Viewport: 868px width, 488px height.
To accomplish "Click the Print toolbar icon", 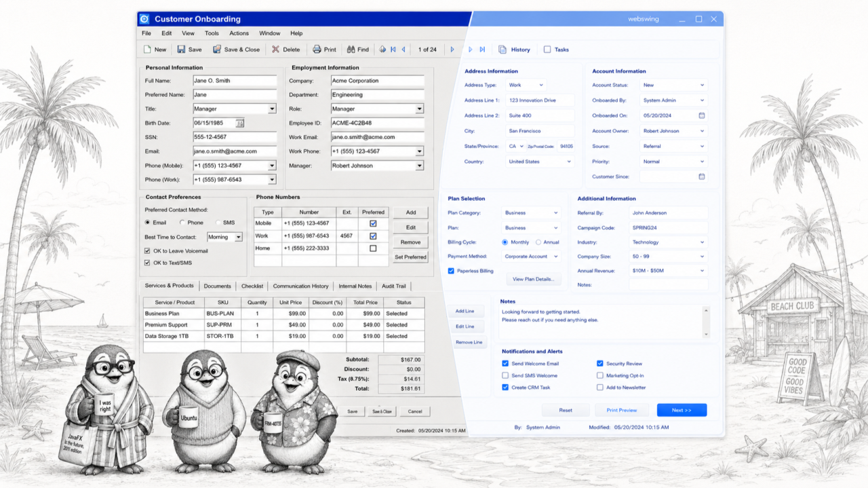I will pos(317,50).
